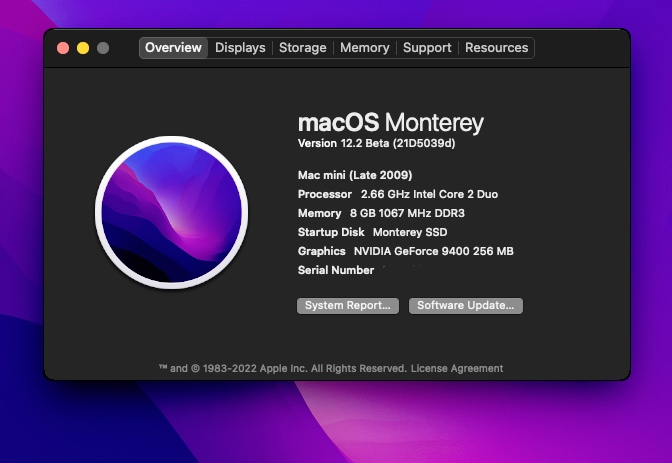672x463 pixels.
Task: Switch to the Memory tab
Action: [365, 48]
